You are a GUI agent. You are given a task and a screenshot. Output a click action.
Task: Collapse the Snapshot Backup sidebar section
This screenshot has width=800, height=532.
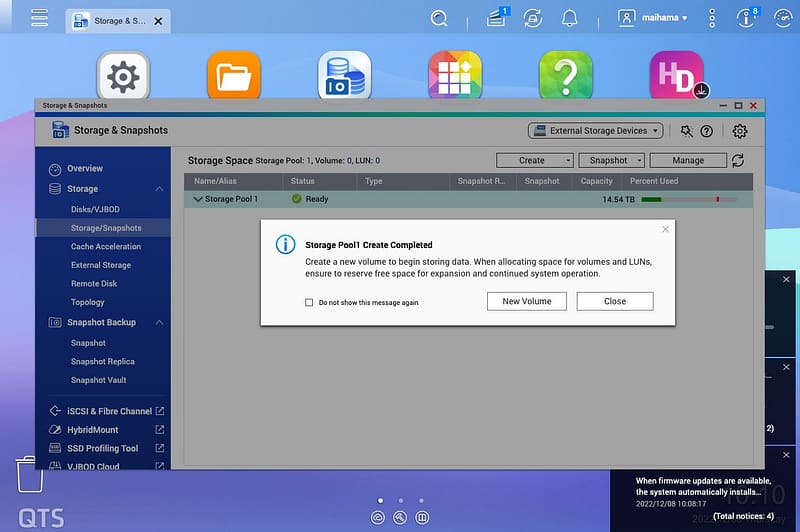pyautogui.click(x=159, y=322)
